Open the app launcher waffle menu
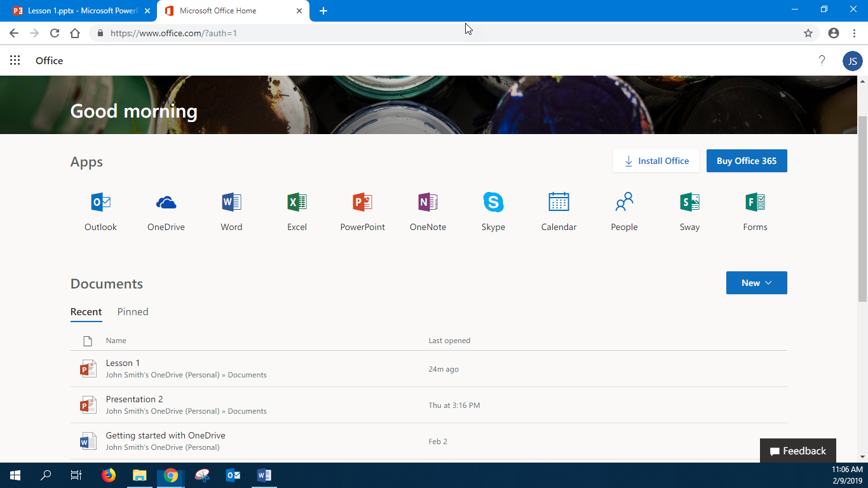 click(x=15, y=60)
